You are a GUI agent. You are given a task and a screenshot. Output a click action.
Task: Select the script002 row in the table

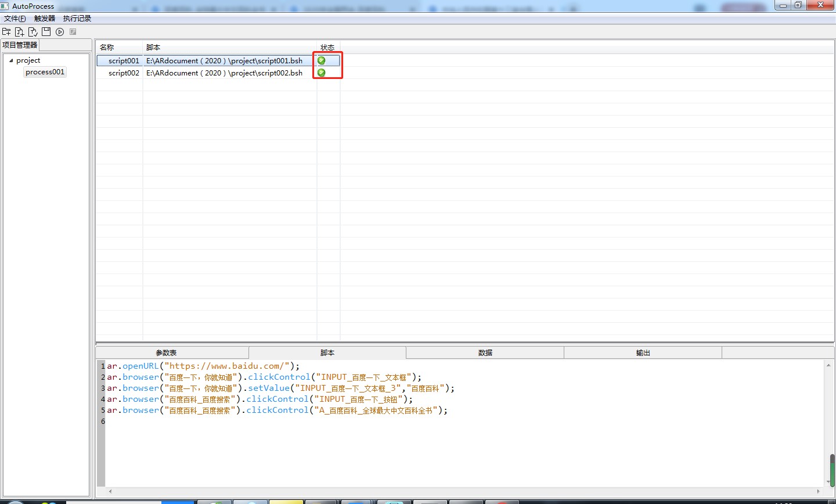[124, 73]
